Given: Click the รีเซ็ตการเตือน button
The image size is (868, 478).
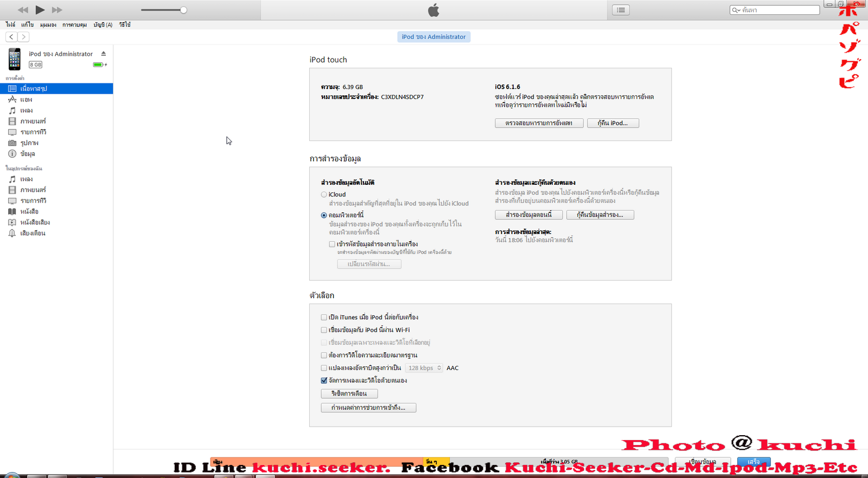Looking at the screenshot, I should click(349, 393).
